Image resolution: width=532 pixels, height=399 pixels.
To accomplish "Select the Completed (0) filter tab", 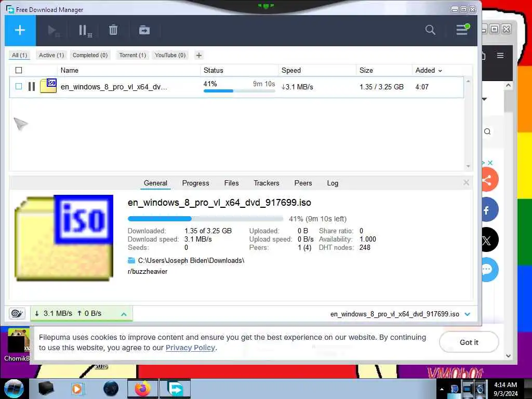I will pos(90,55).
